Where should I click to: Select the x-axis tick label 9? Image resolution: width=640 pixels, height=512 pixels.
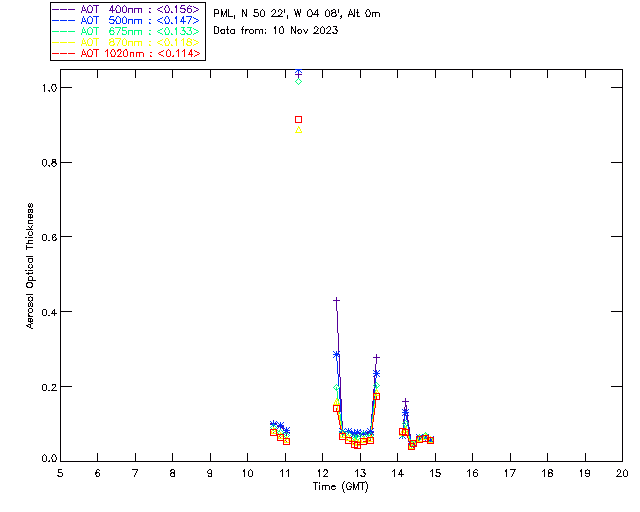click(x=210, y=473)
